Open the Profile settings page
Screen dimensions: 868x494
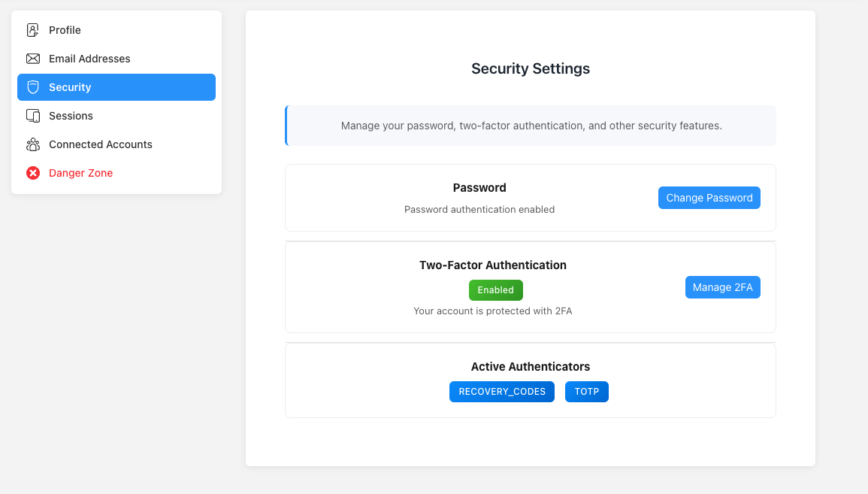tap(64, 30)
